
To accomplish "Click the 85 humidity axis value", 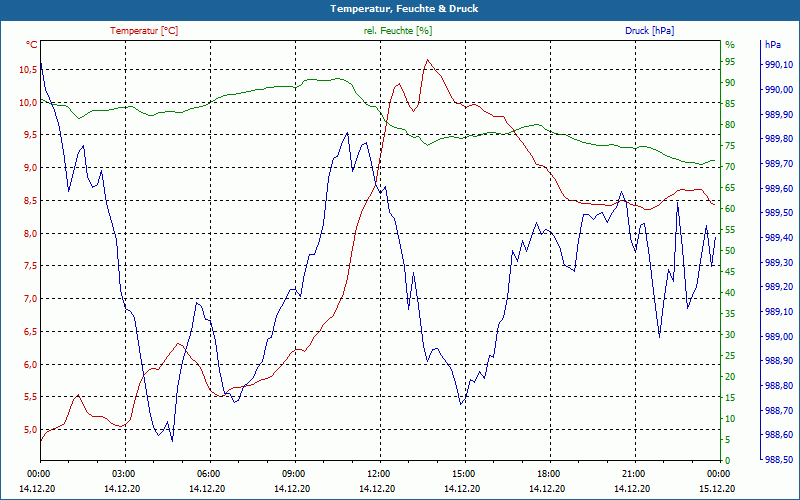I will 730,104.
